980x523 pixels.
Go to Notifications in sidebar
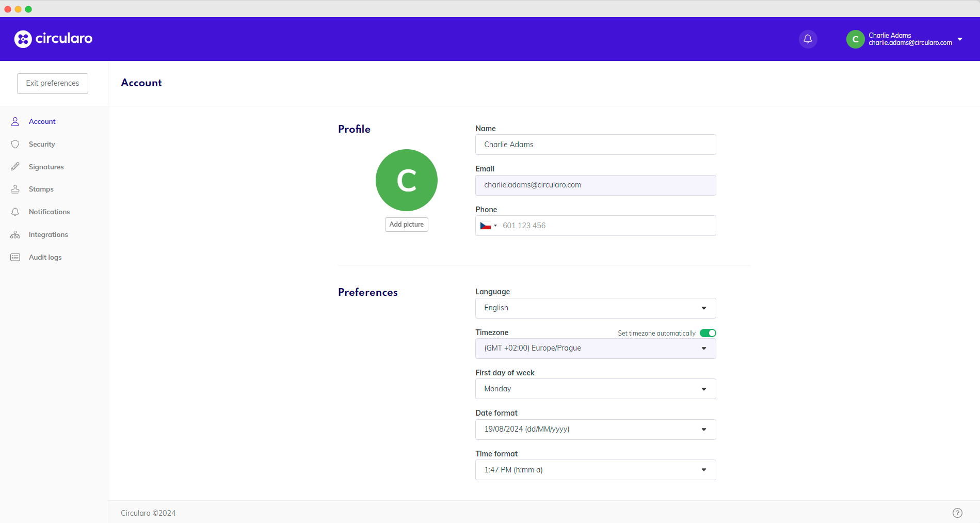pyautogui.click(x=49, y=212)
